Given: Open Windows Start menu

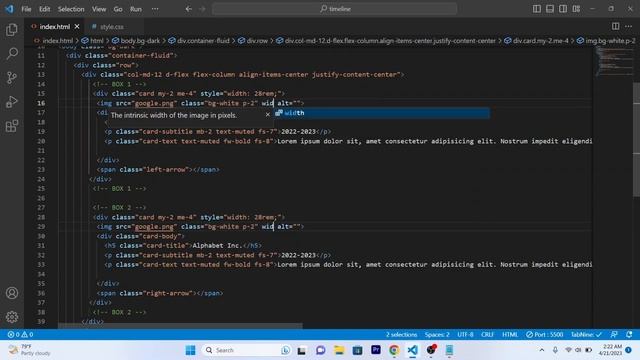Looking at the screenshot, I should click(190, 350).
